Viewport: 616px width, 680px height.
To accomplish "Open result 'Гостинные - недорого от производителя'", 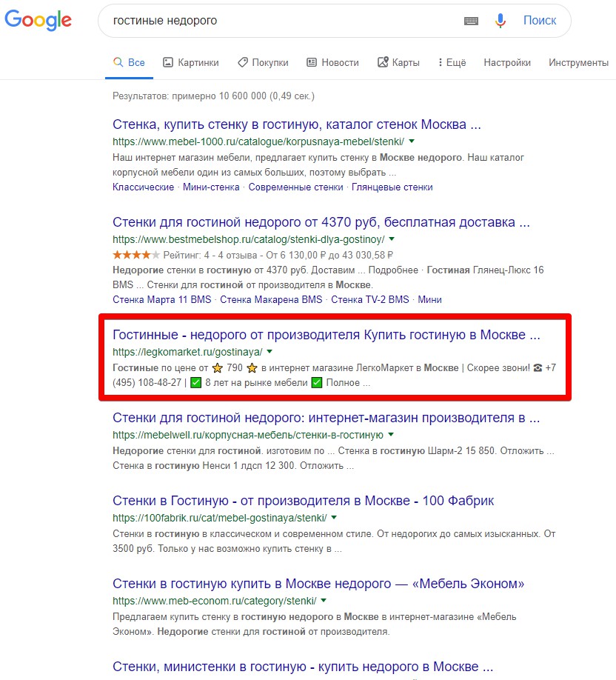I will coord(326,335).
